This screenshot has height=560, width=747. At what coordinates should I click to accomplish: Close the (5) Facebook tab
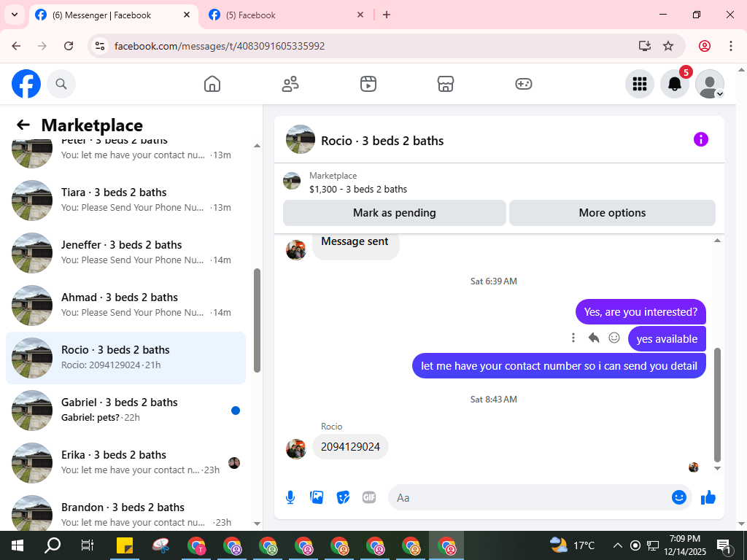click(x=360, y=15)
